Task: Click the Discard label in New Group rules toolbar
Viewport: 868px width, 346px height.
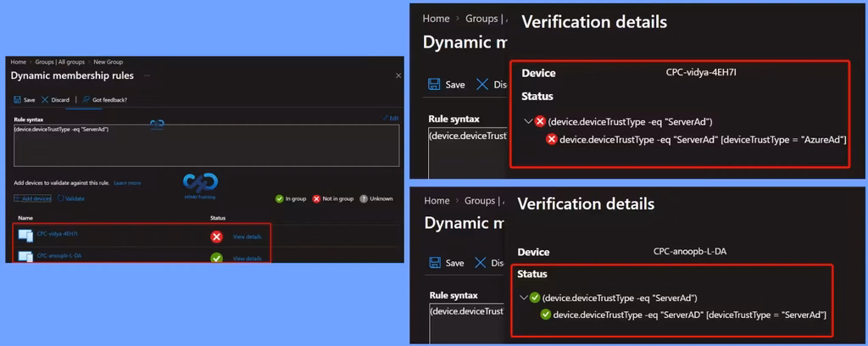Action: (60, 100)
